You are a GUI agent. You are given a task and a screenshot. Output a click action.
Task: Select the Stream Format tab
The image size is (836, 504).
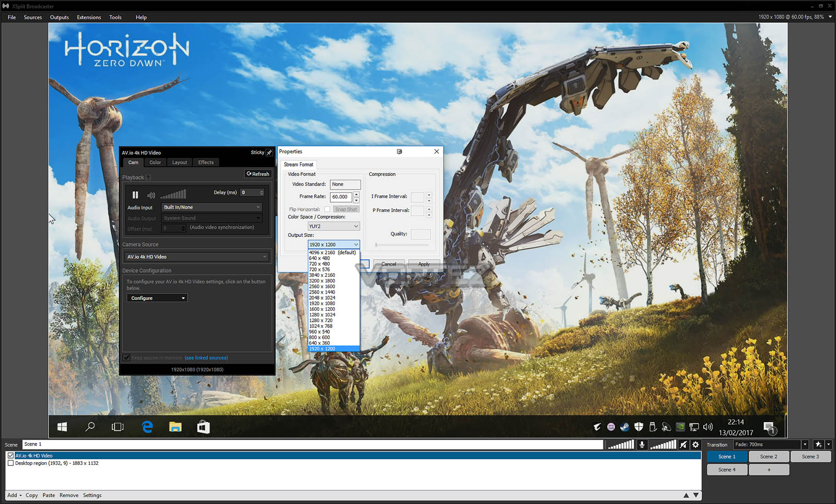click(298, 165)
